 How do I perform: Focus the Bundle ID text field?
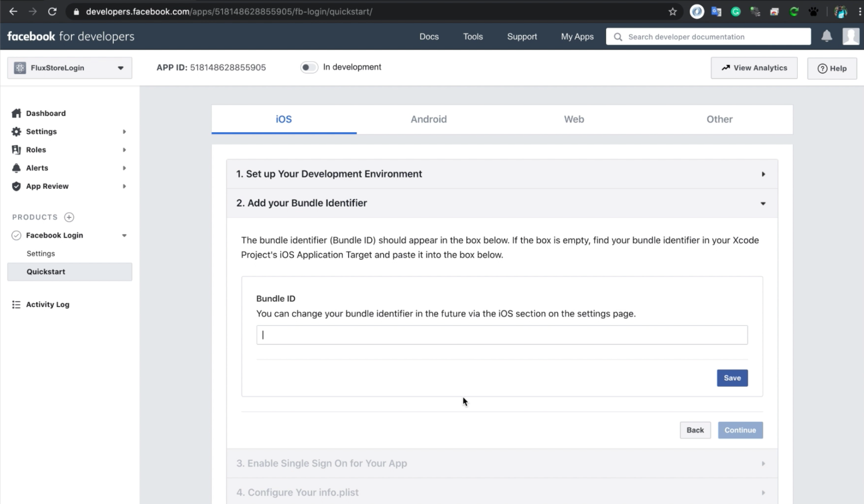502,335
